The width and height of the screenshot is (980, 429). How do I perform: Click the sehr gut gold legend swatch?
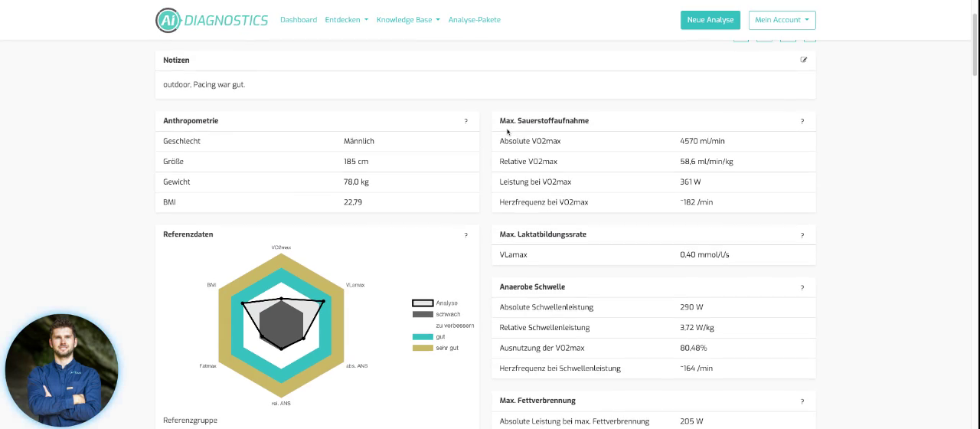coord(423,348)
